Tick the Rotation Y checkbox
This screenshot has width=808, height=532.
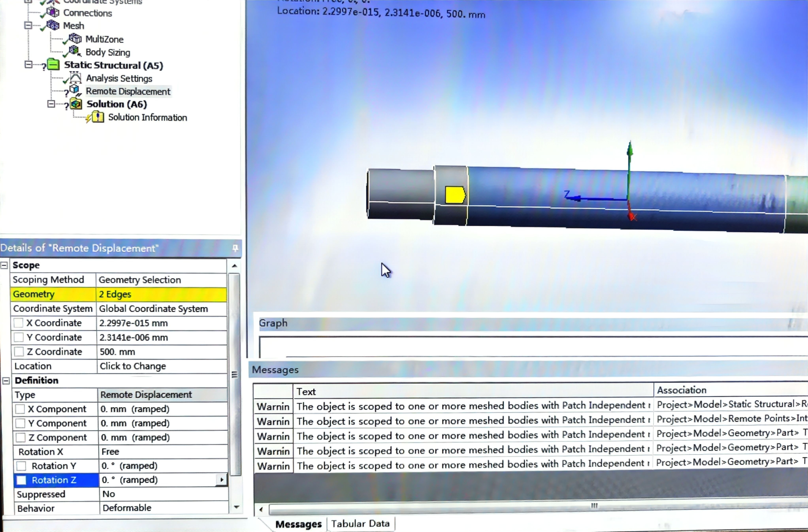click(x=21, y=466)
